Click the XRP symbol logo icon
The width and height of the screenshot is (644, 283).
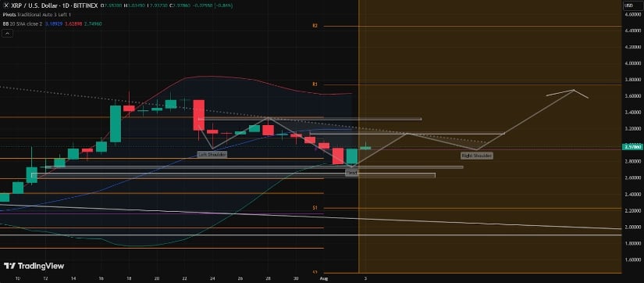tap(5, 6)
